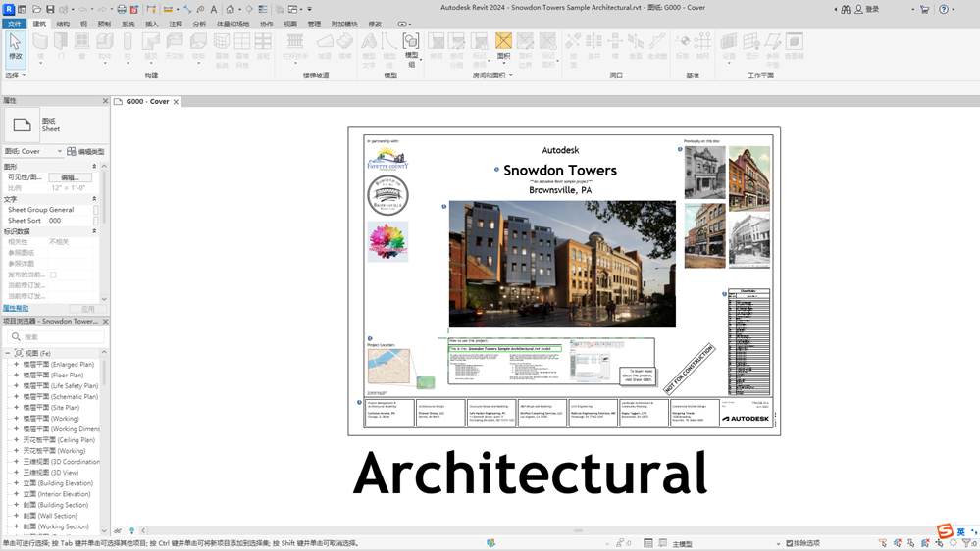Click the Sogou input method tray icon
Viewport: 980px width, 551px height.
(x=945, y=530)
